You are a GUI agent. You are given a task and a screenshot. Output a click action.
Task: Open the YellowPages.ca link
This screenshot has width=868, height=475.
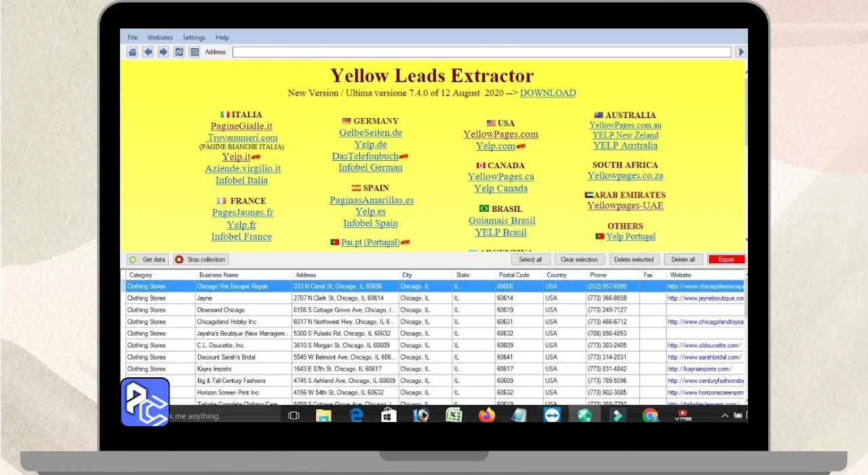(500, 176)
